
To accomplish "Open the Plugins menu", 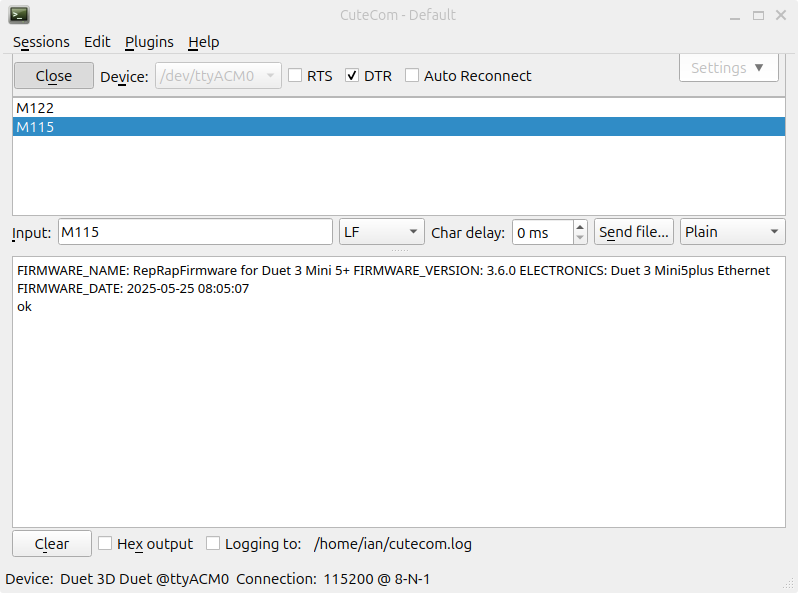I will (149, 42).
